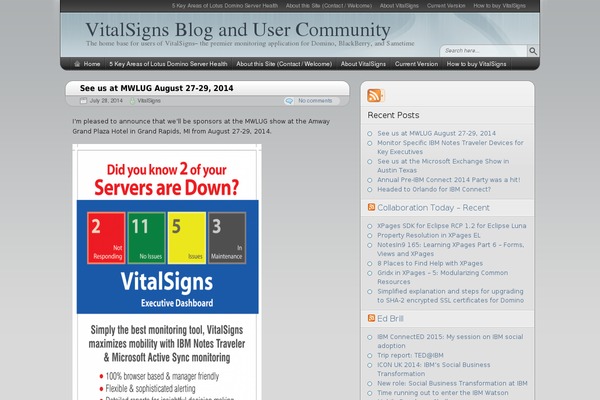Open 'NotesIn9 165: Learning XPages Part 6' link
This screenshot has height=400, width=600.
(x=450, y=249)
